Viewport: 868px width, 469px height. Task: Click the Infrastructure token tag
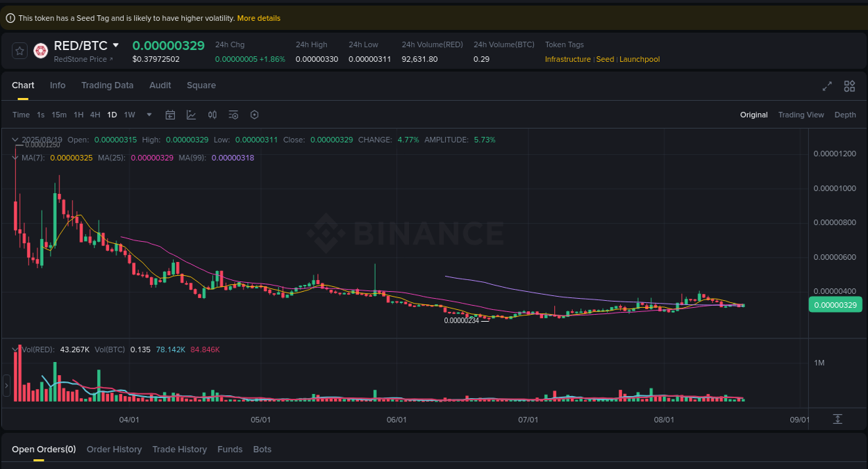pos(568,59)
